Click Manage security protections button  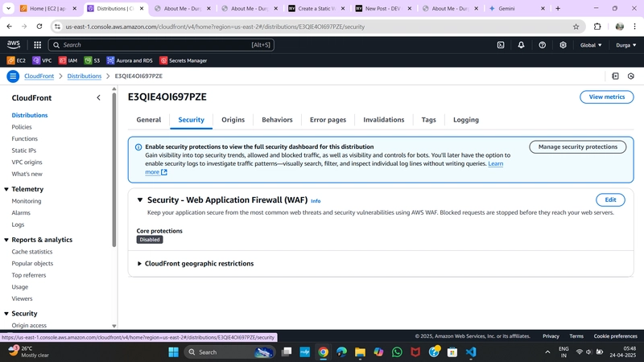[x=577, y=147]
